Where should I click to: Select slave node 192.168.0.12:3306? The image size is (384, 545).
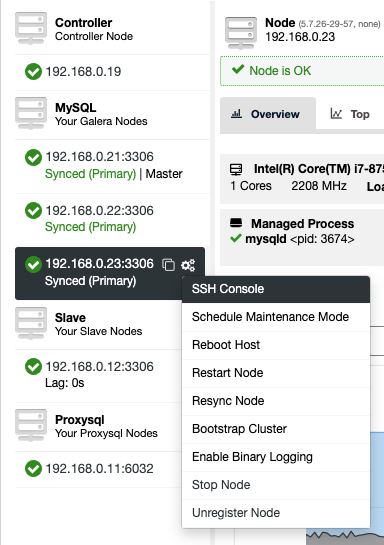100,367
